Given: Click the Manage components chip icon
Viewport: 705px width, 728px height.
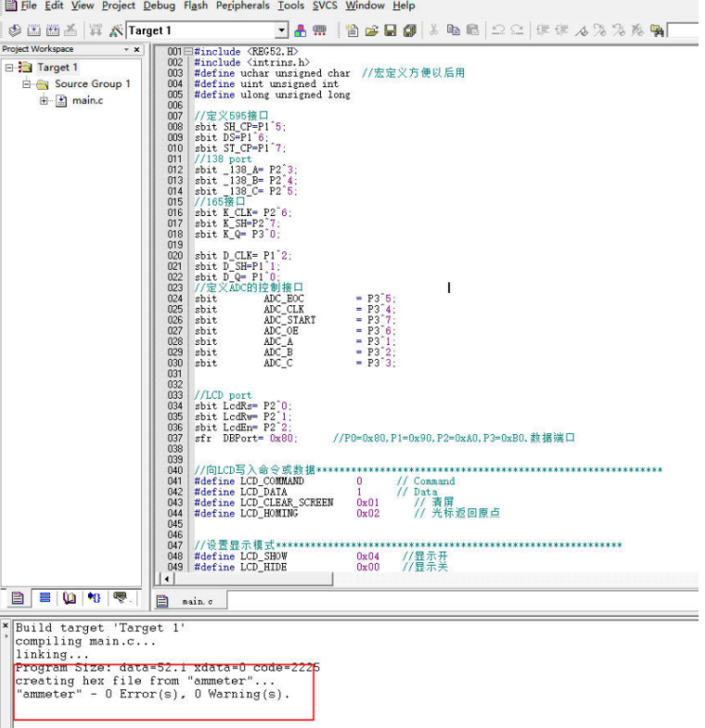Looking at the screenshot, I should 319,31.
